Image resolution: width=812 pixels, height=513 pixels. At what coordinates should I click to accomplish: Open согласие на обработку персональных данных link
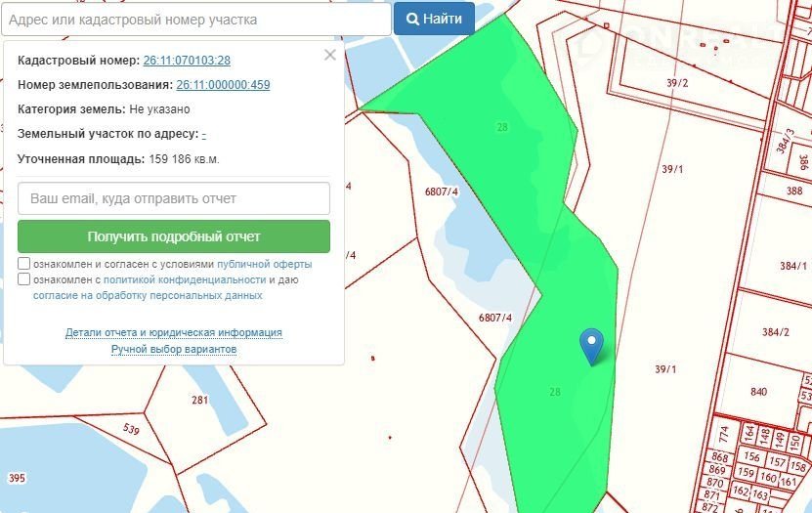[x=148, y=295]
